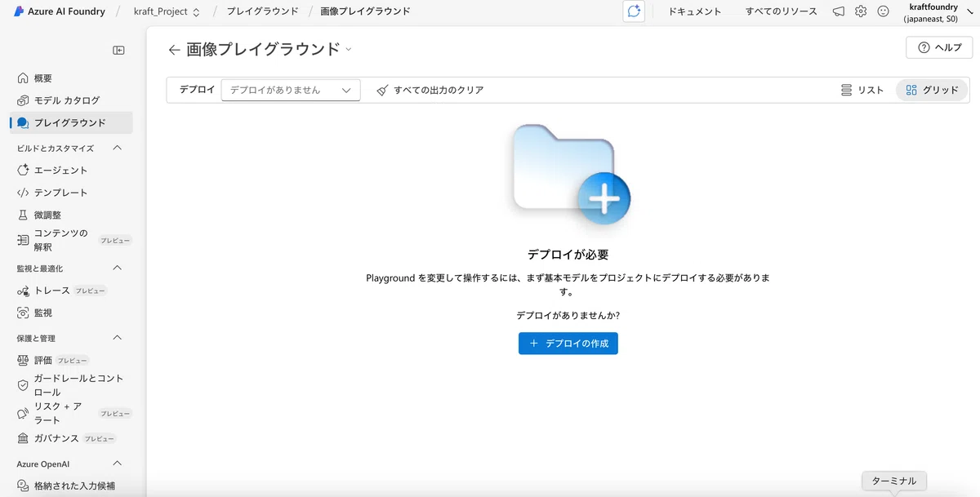Open 格納された入力候補 in the sidebar
980x497 pixels.
pyautogui.click(x=72, y=486)
